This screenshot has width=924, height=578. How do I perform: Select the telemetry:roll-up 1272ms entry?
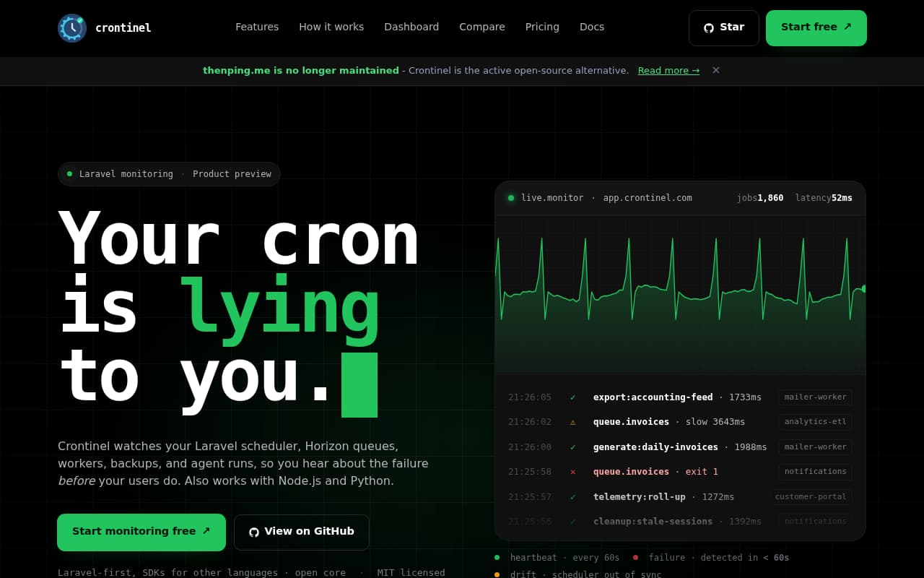tap(680, 497)
